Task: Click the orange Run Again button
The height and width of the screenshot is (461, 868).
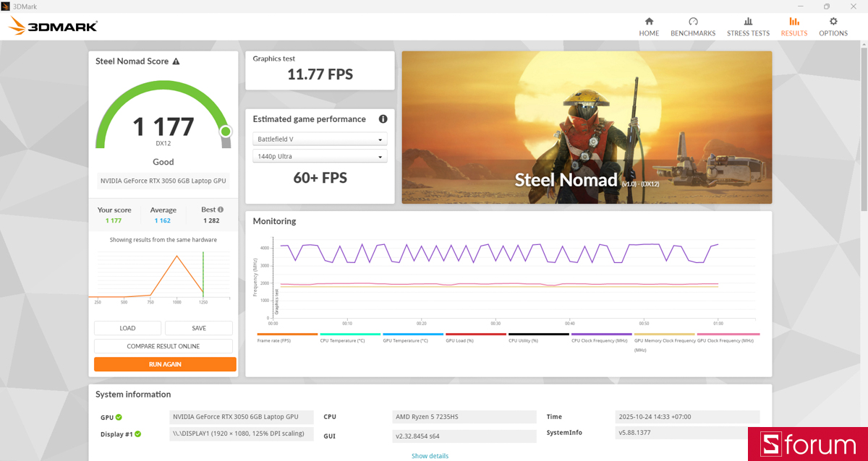Action: pyautogui.click(x=165, y=364)
